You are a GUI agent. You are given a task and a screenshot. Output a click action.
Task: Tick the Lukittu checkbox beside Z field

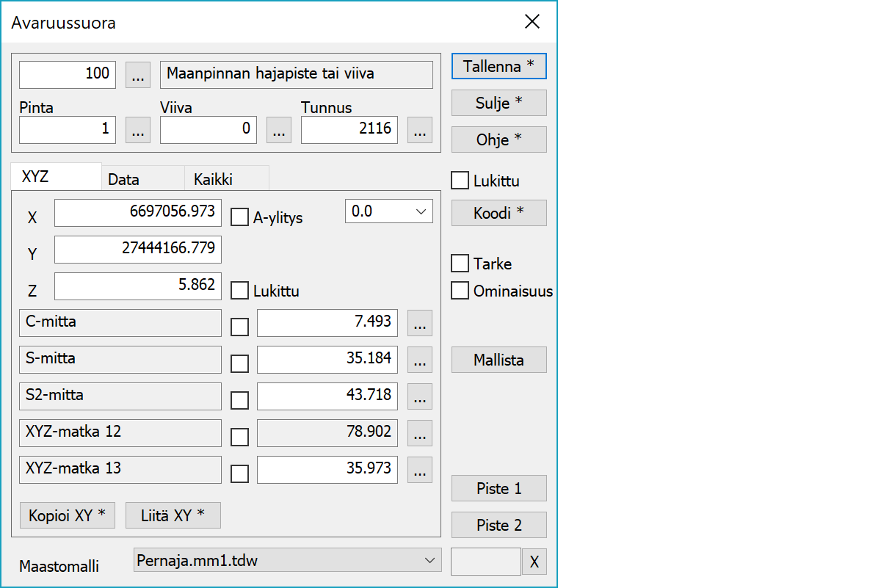[240, 291]
